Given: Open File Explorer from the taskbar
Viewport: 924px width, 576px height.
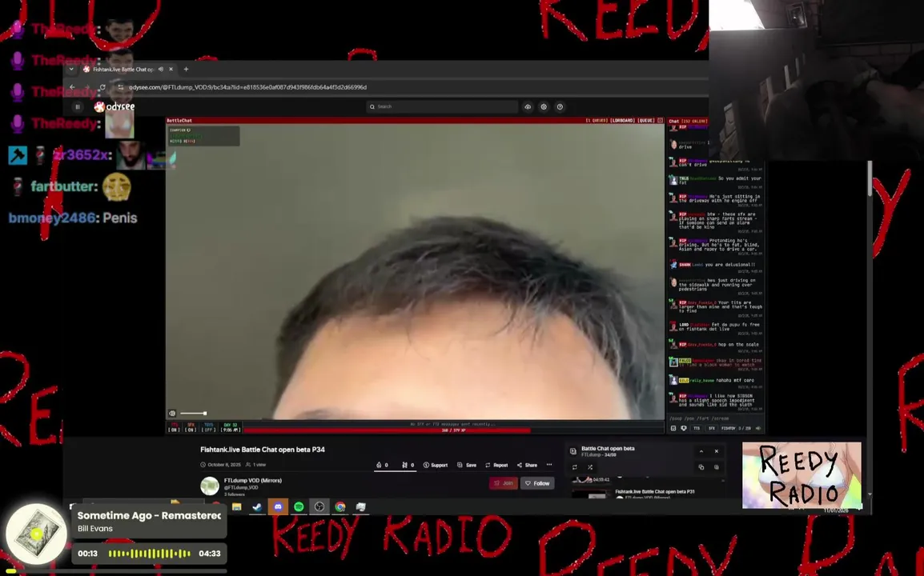Looking at the screenshot, I should [237, 506].
